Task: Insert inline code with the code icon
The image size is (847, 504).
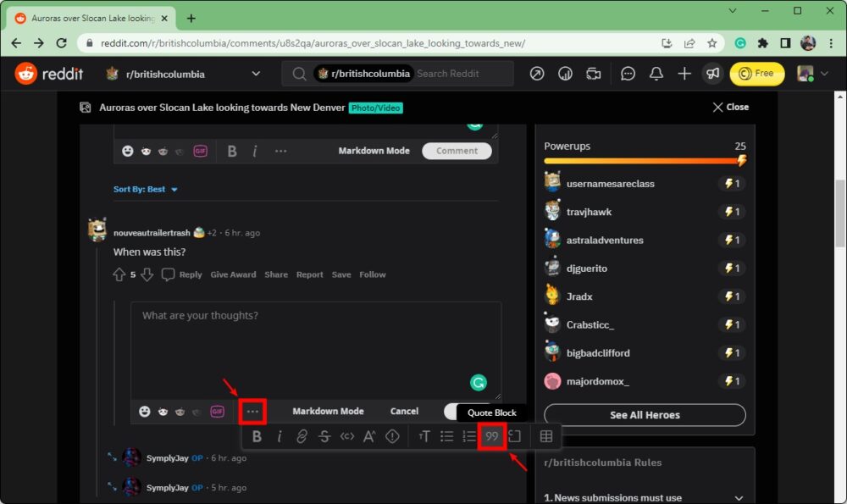Action: point(346,436)
